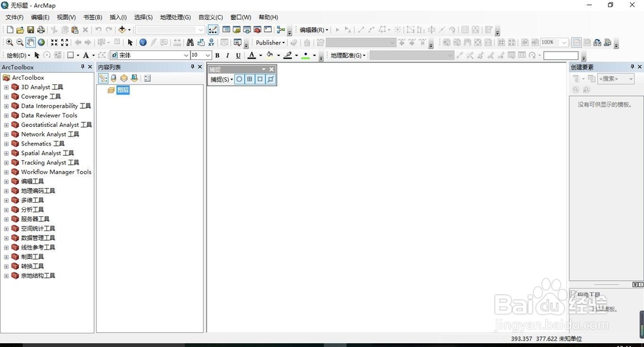Click the Find binoculars icon

click(190, 42)
